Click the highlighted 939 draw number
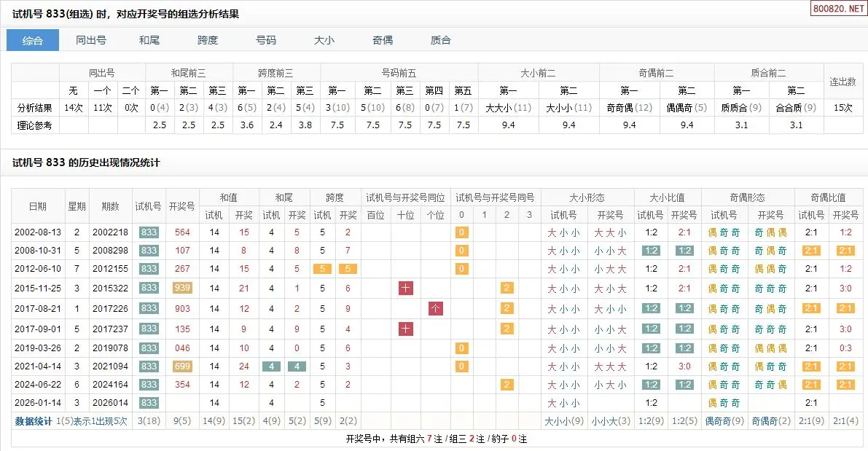The height and width of the screenshot is (451, 868). point(182,288)
